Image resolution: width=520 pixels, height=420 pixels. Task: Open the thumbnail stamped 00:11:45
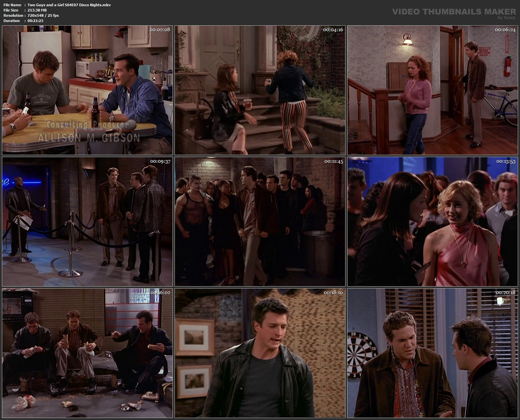[x=260, y=222]
